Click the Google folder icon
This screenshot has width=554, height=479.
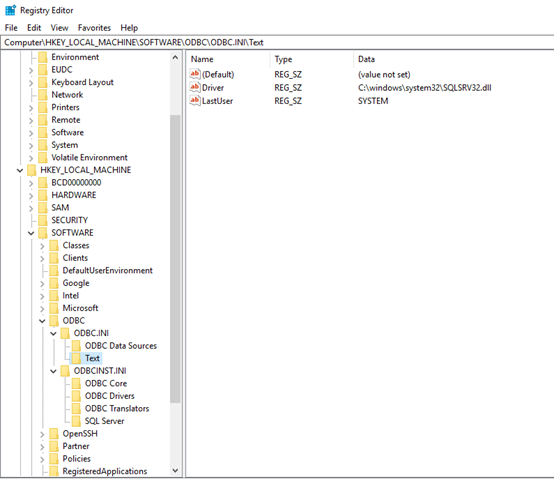pyautogui.click(x=54, y=283)
